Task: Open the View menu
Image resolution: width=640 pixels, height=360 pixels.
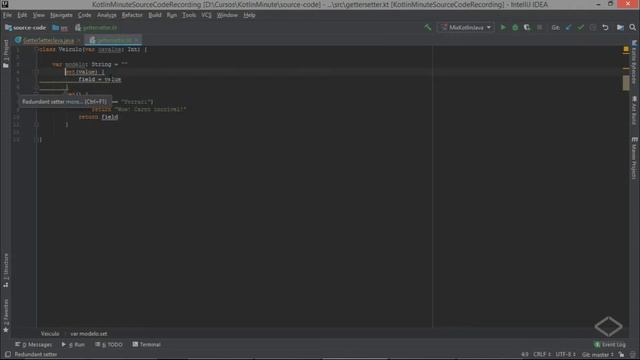Action: pos(38,15)
